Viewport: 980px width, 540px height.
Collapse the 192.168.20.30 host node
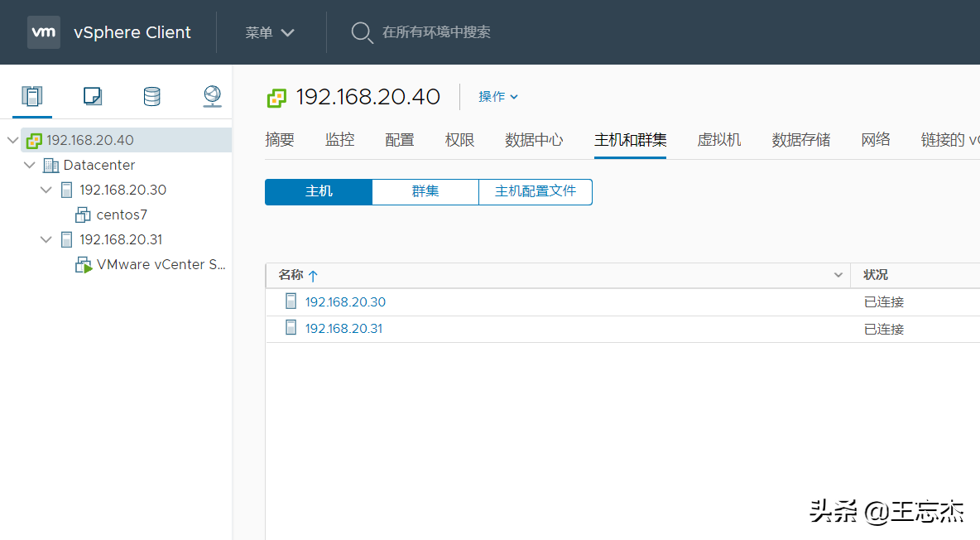tap(46, 190)
